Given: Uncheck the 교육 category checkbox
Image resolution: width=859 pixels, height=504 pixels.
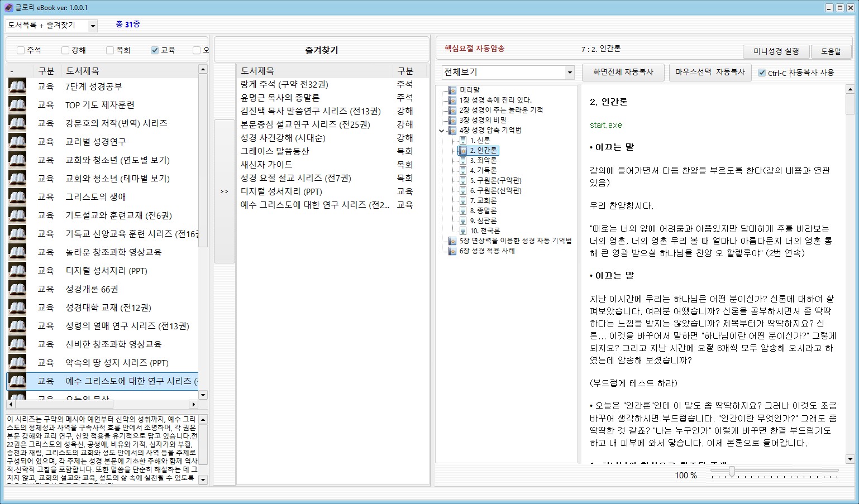Looking at the screenshot, I should pyautogui.click(x=155, y=50).
